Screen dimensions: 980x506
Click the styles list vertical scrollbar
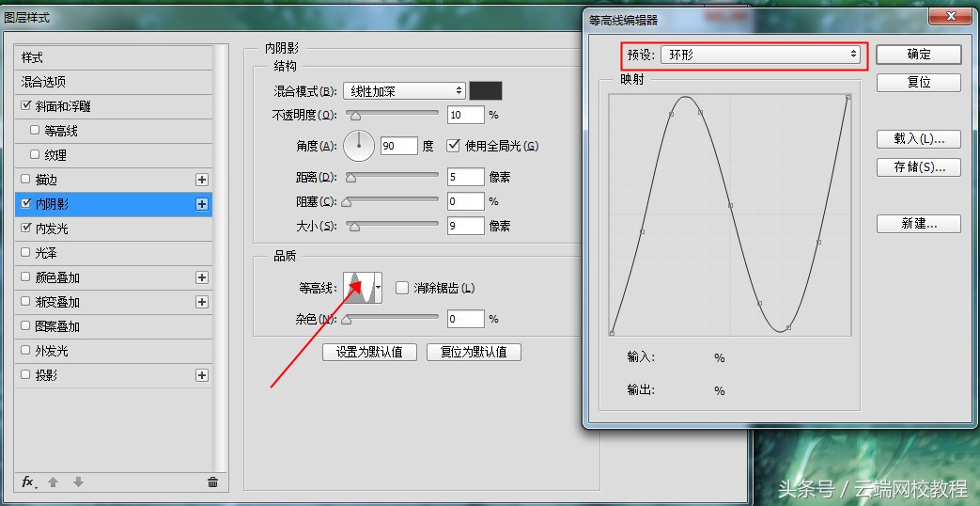221,257
